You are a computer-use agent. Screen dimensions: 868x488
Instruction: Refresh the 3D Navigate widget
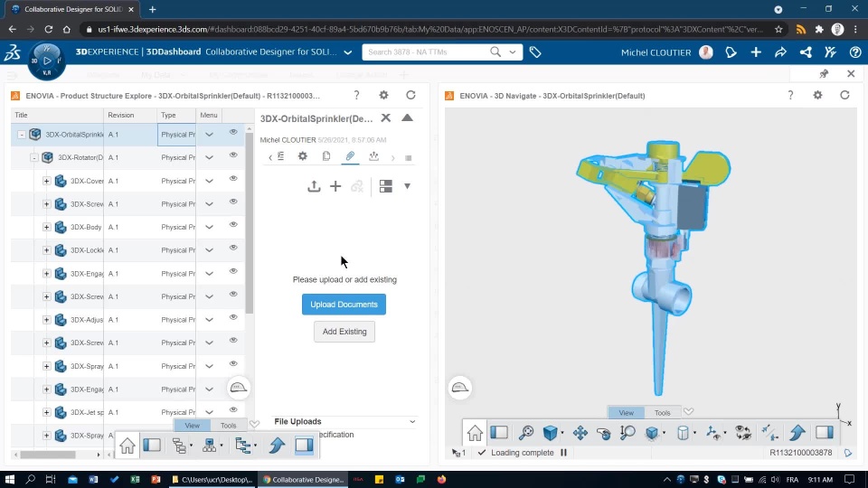844,95
